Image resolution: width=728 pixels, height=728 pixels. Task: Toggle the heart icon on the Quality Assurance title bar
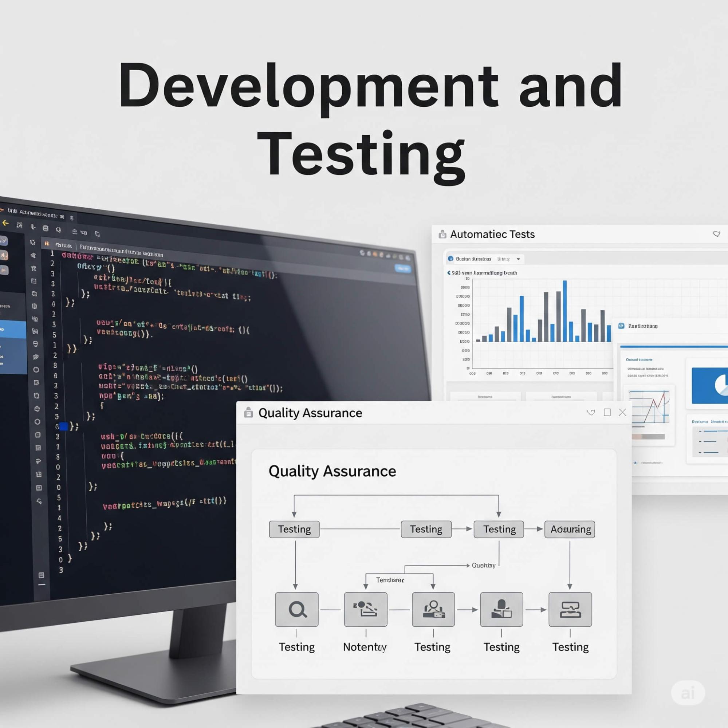[591, 413]
